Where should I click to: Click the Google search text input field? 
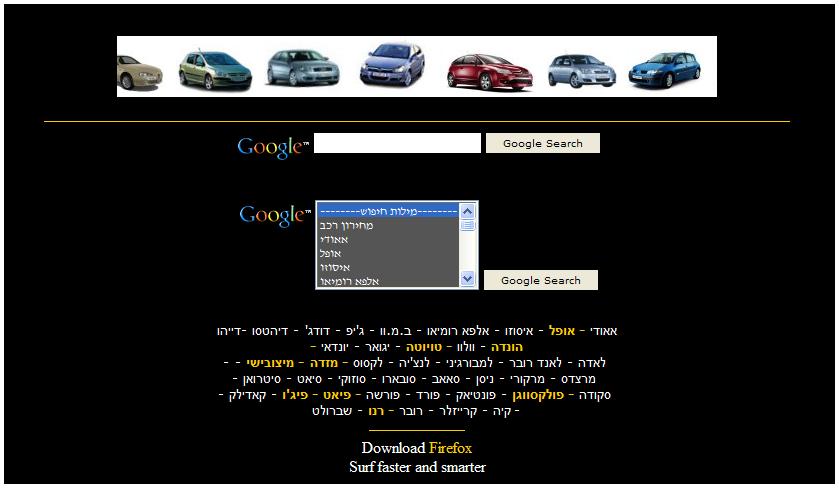tap(397, 143)
